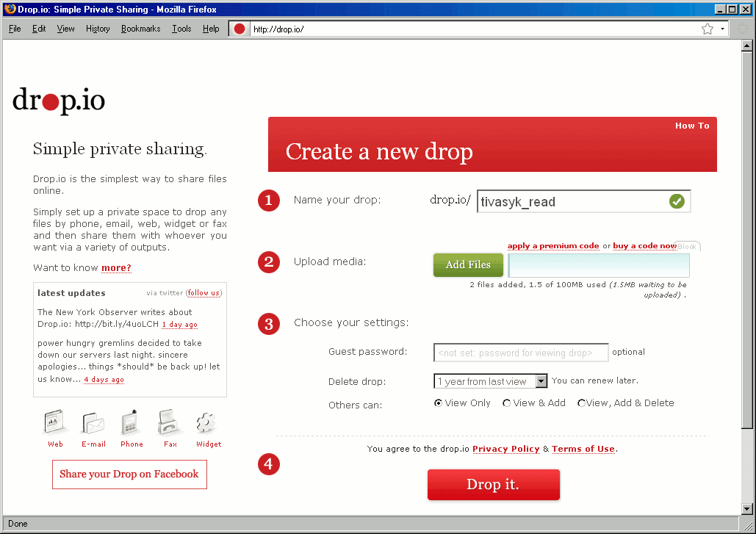Click the '4 days ago' tweet timestamp
756x534 pixels.
(x=104, y=380)
